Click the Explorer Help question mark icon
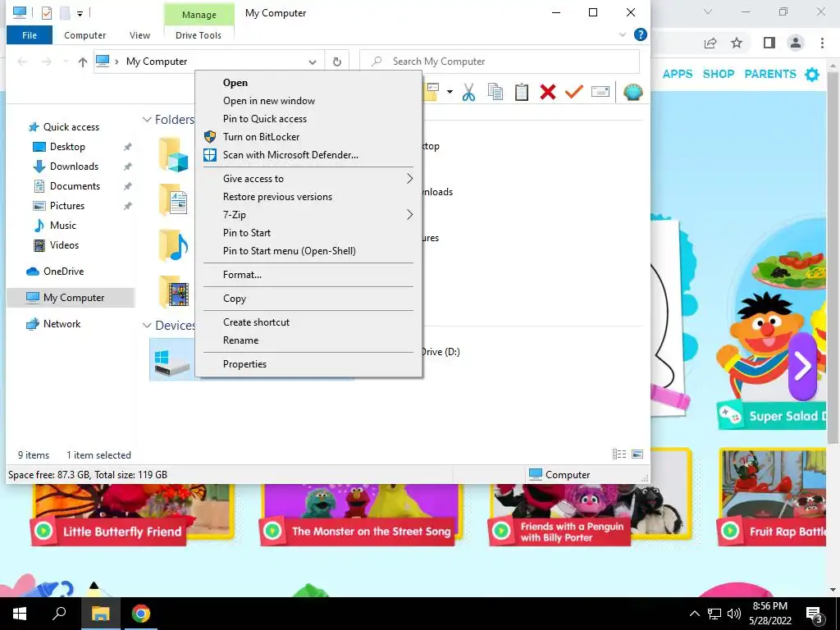This screenshot has height=630, width=840. click(x=640, y=34)
